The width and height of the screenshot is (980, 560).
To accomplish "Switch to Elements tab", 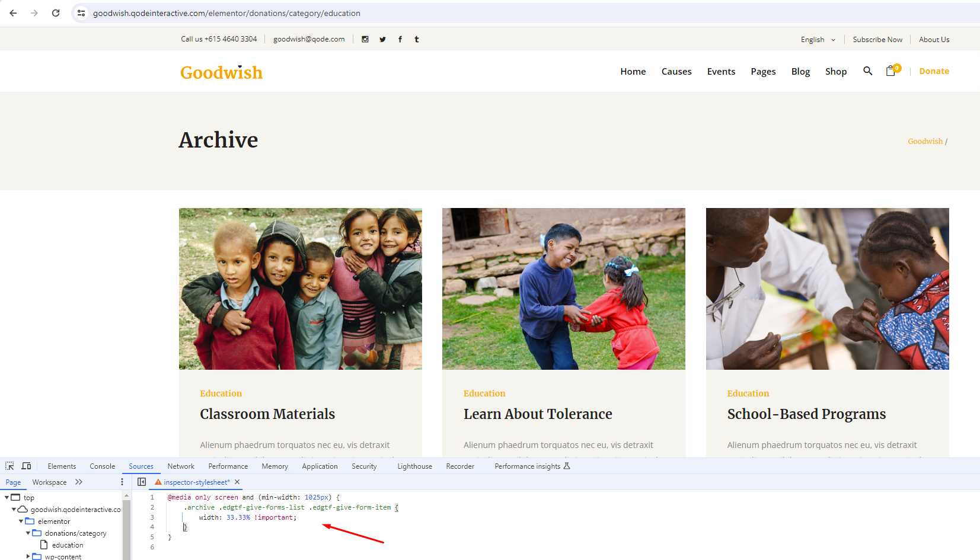I will pos(62,466).
